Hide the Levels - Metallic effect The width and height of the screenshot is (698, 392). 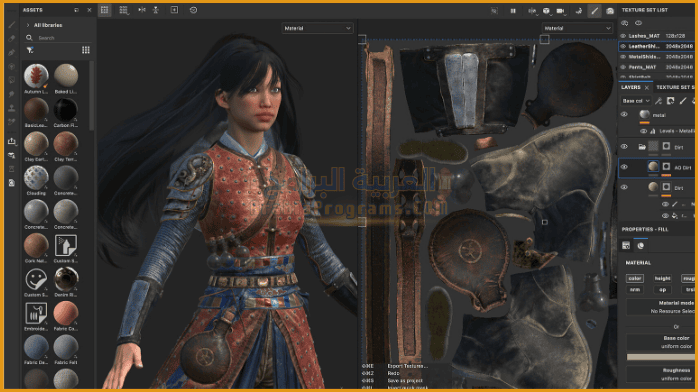coord(643,131)
